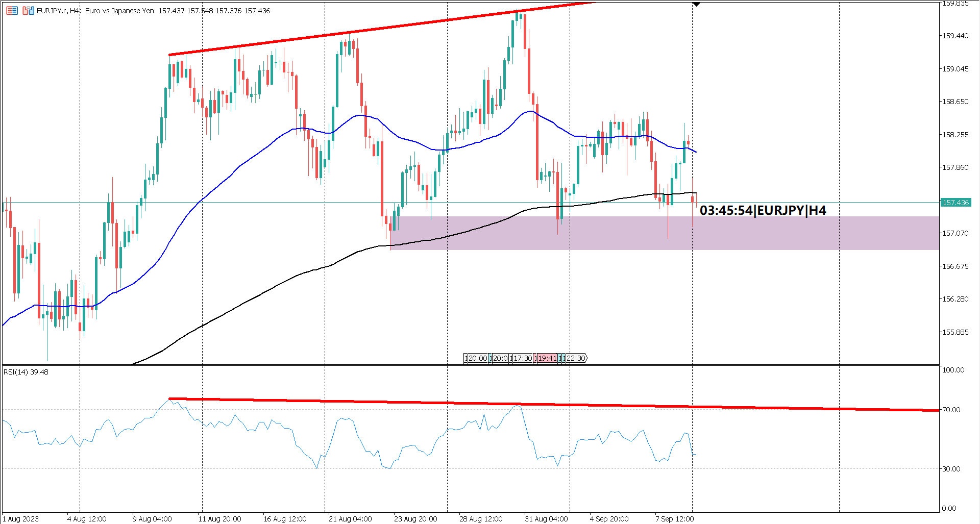Click the '22:30' session time label
The width and height of the screenshot is (980, 524).
576,358
